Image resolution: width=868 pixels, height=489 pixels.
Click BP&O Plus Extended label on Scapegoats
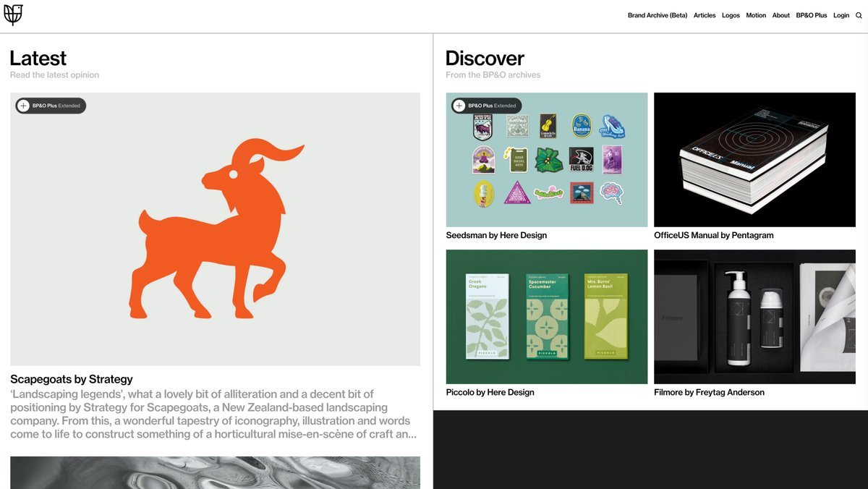pyautogui.click(x=56, y=106)
